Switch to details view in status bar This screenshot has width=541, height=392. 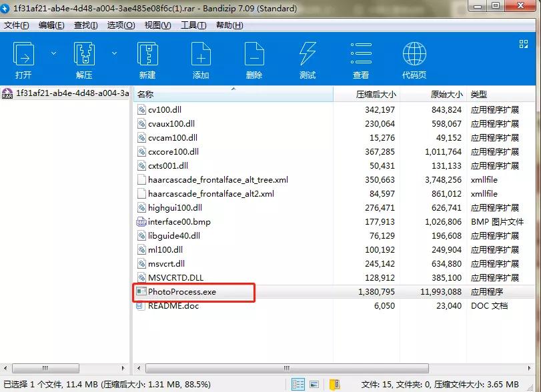[298, 385]
